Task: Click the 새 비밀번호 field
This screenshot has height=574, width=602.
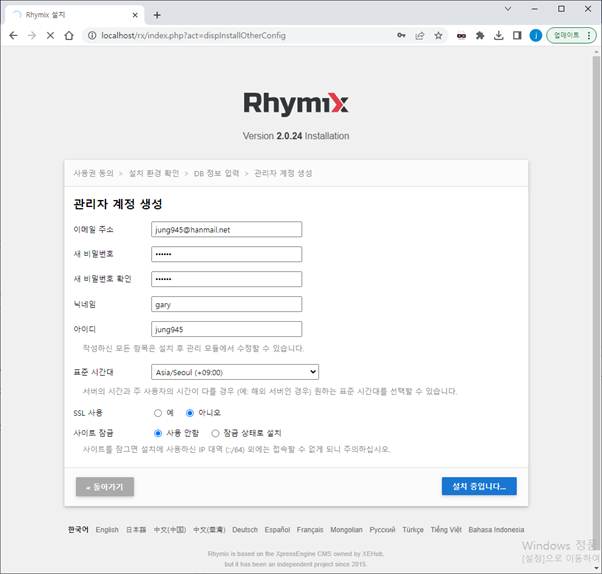Action: click(x=227, y=254)
